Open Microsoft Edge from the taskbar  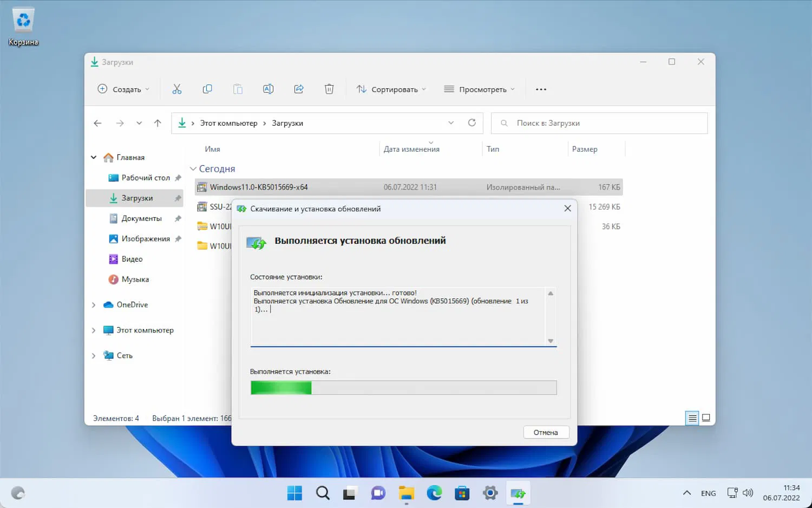pyautogui.click(x=434, y=493)
